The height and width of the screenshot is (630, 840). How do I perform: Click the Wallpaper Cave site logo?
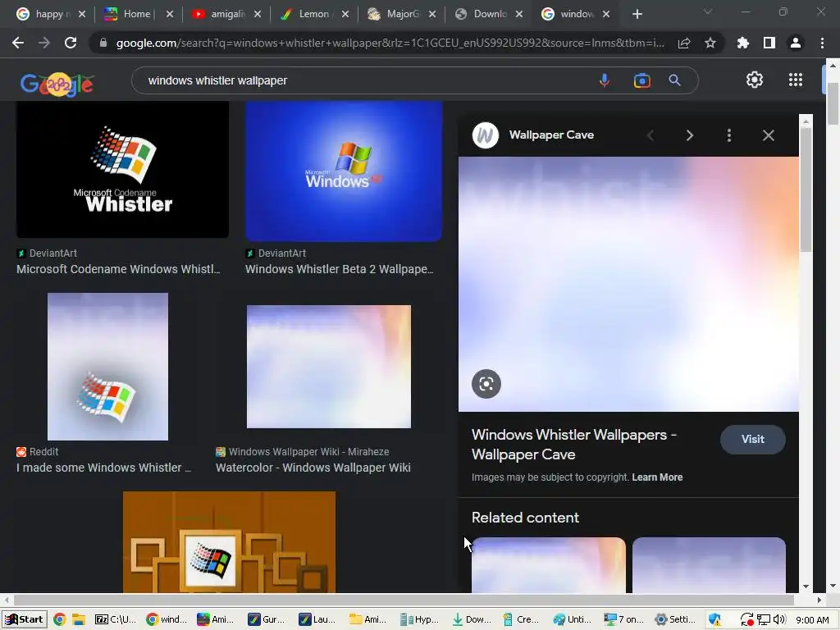click(486, 135)
